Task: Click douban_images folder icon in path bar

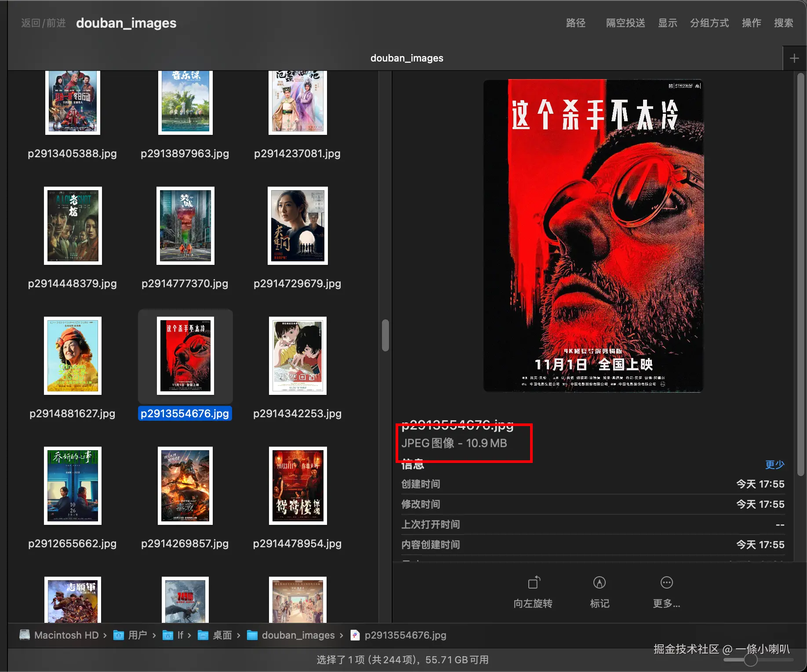Action: coord(252,635)
